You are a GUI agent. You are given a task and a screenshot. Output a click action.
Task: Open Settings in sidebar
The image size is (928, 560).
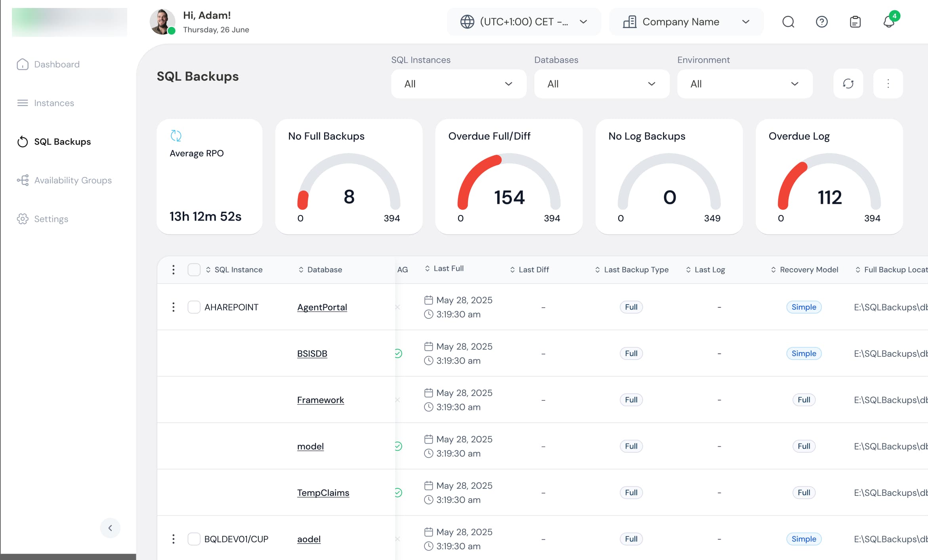tap(43, 219)
